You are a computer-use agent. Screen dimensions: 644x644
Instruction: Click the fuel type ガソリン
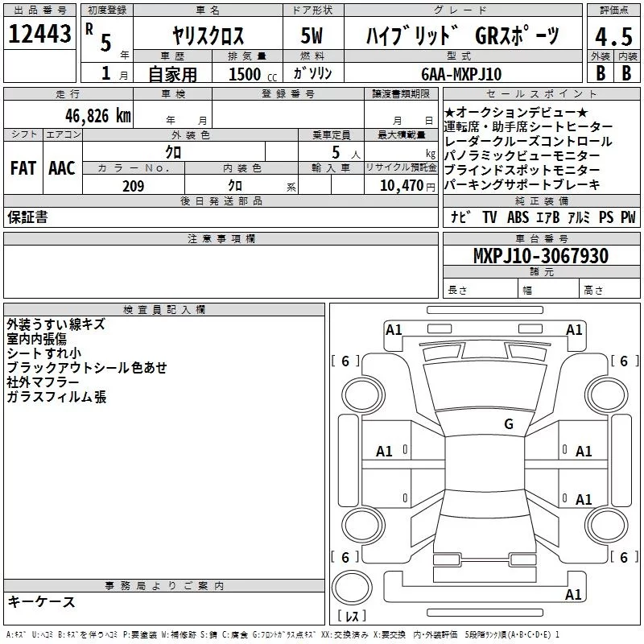[x=312, y=73]
